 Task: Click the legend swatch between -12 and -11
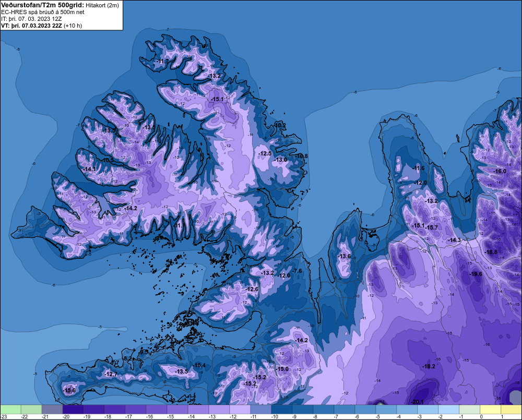pos(240,409)
